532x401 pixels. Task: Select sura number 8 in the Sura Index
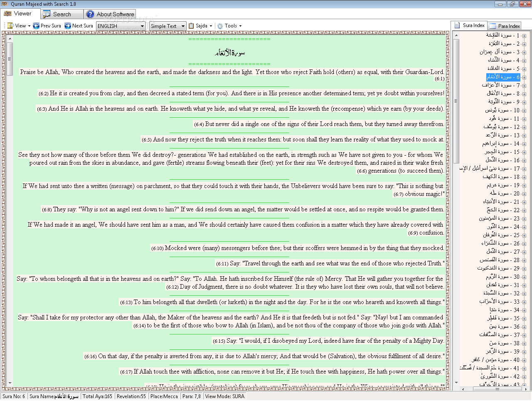point(503,94)
